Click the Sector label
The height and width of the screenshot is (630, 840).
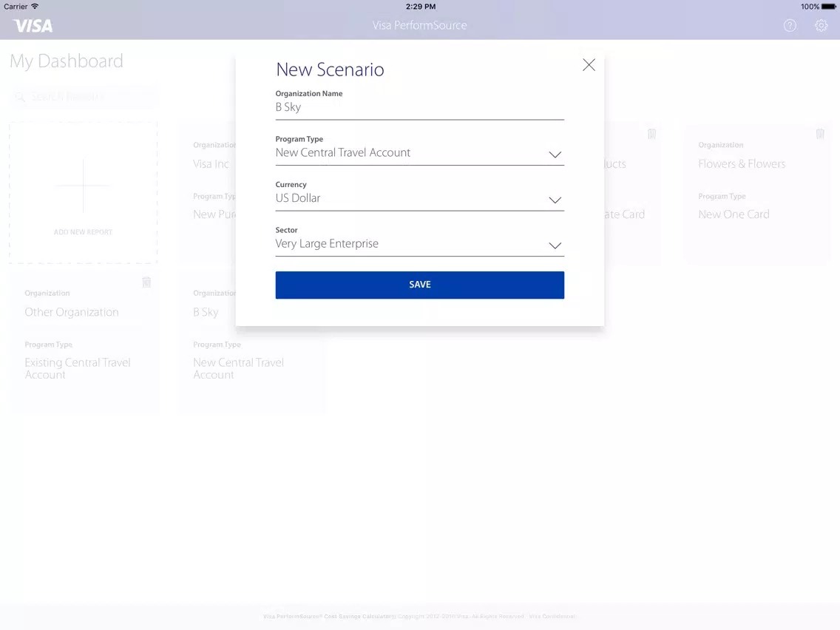pyautogui.click(x=287, y=230)
